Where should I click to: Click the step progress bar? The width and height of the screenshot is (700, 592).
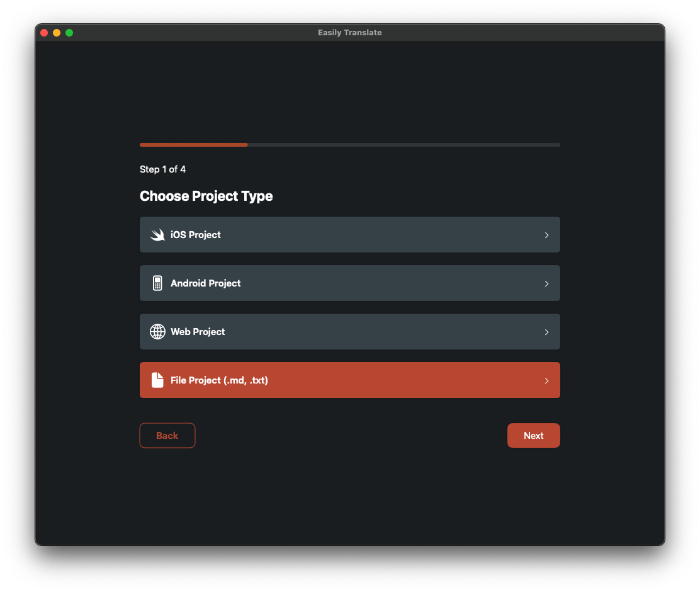click(x=350, y=145)
